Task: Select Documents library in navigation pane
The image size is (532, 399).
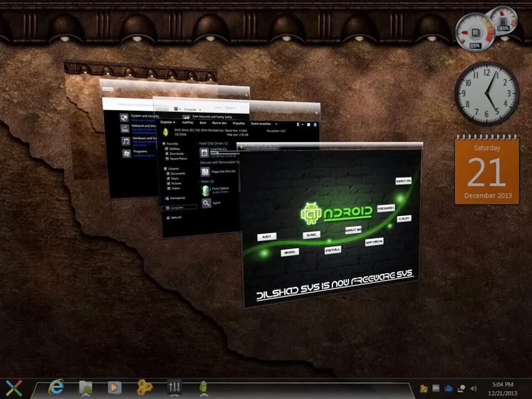Action: click(176, 173)
